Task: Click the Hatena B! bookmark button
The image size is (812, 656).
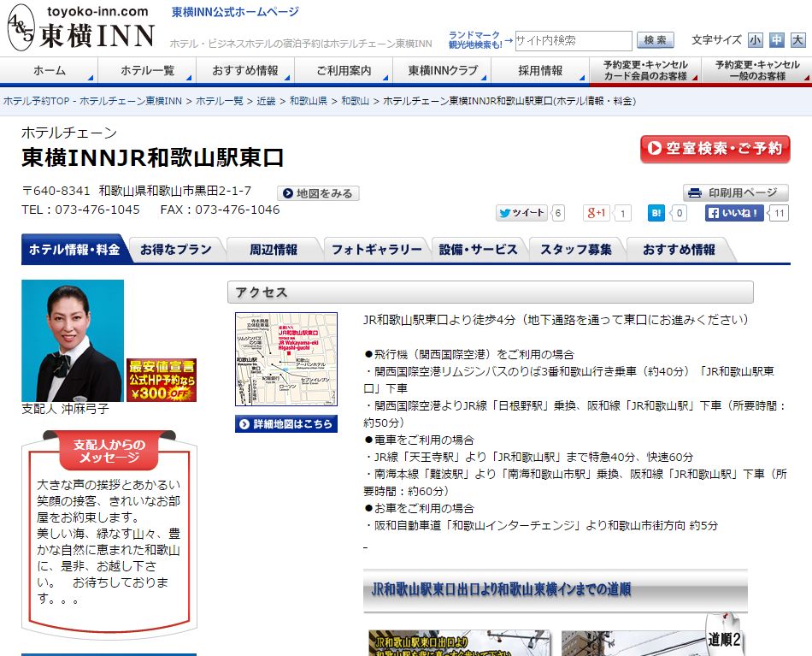Action: click(x=656, y=213)
